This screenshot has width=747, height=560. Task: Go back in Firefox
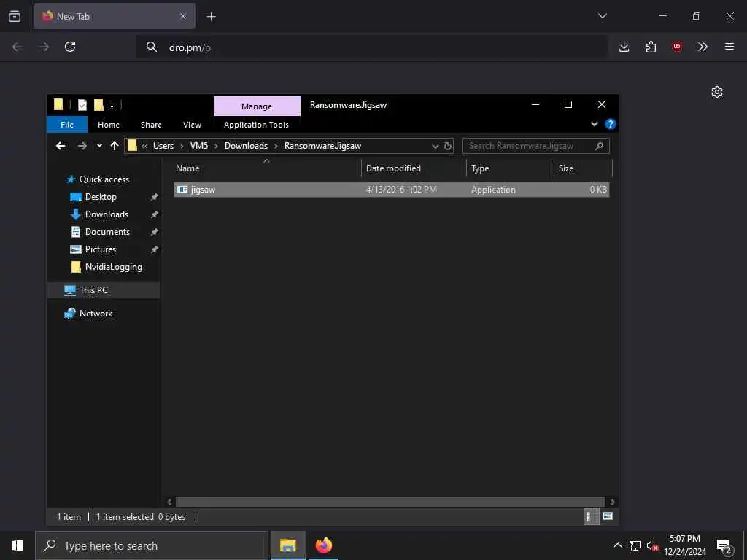coord(18,47)
